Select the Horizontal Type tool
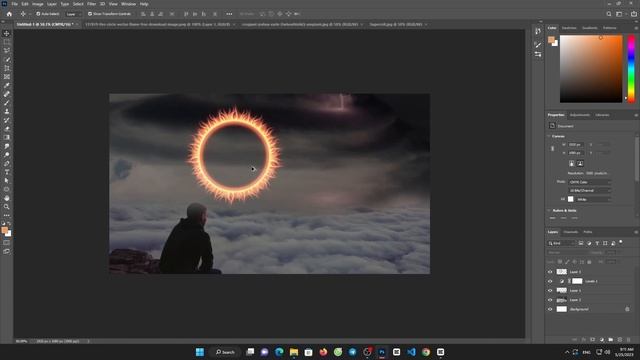Viewport: 640px width, 360px height. point(7,172)
